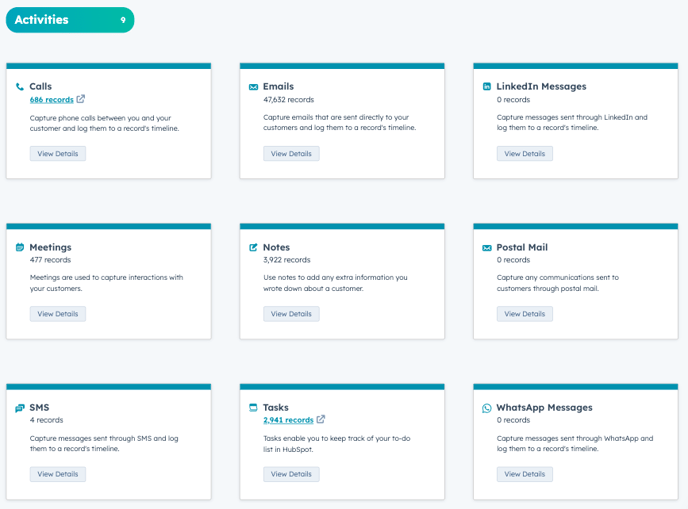688x509 pixels.
Task: Click the Postal Mail envelope icon
Action: (487, 247)
